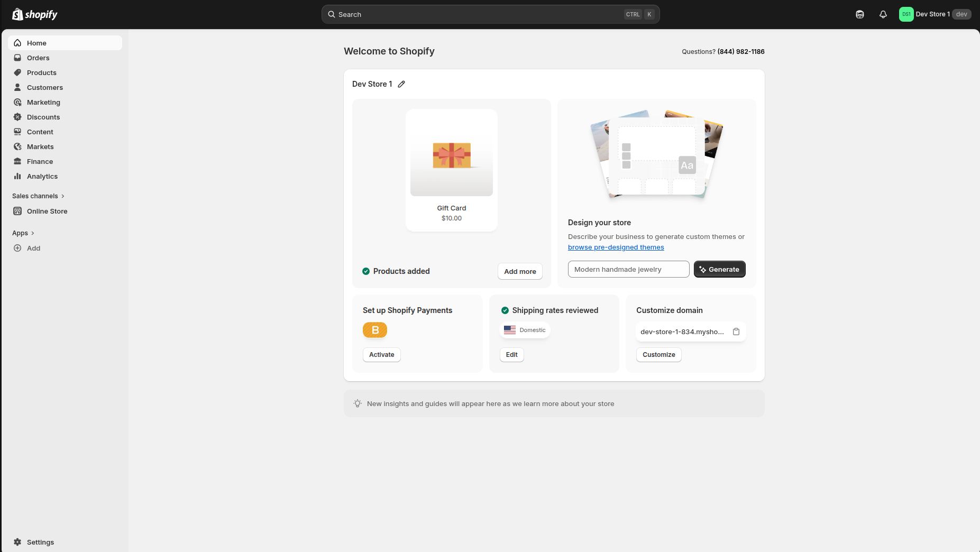Click the Add apps plus icon
This screenshot has width=980, height=552.
pyautogui.click(x=17, y=248)
